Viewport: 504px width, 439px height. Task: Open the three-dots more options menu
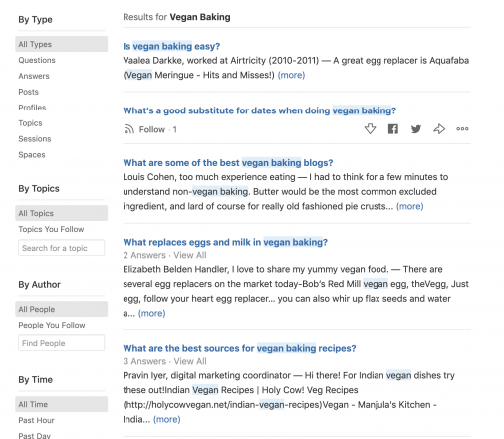pos(462,129)
